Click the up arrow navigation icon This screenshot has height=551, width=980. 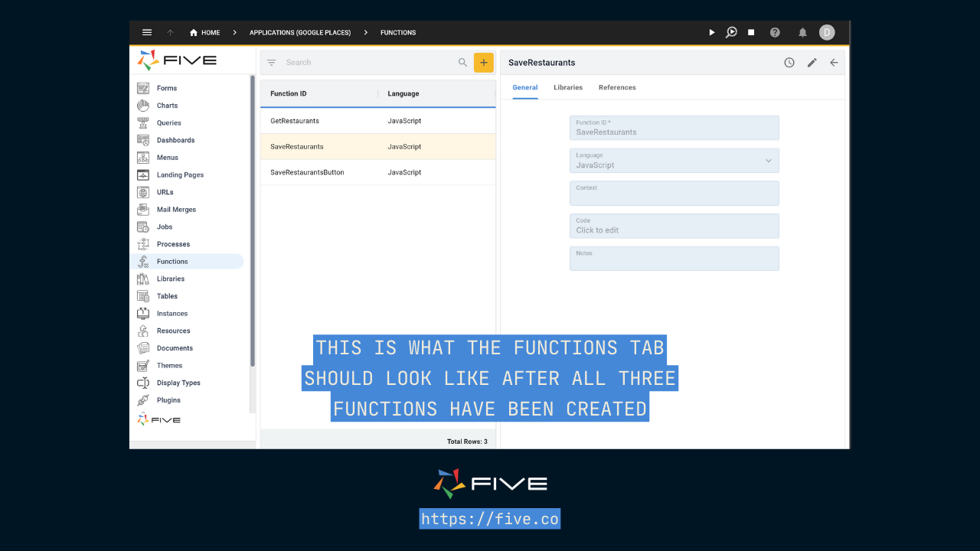(x=170, y=32)
